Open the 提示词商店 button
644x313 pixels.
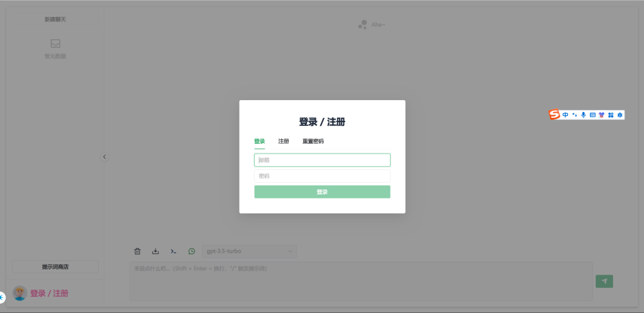tap(55, 267)
